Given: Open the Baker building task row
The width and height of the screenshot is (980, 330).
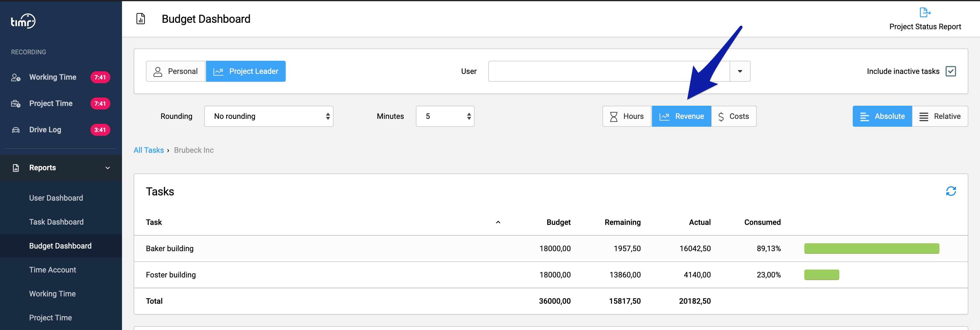Looking at the screenshot, I should click(551, 249).
